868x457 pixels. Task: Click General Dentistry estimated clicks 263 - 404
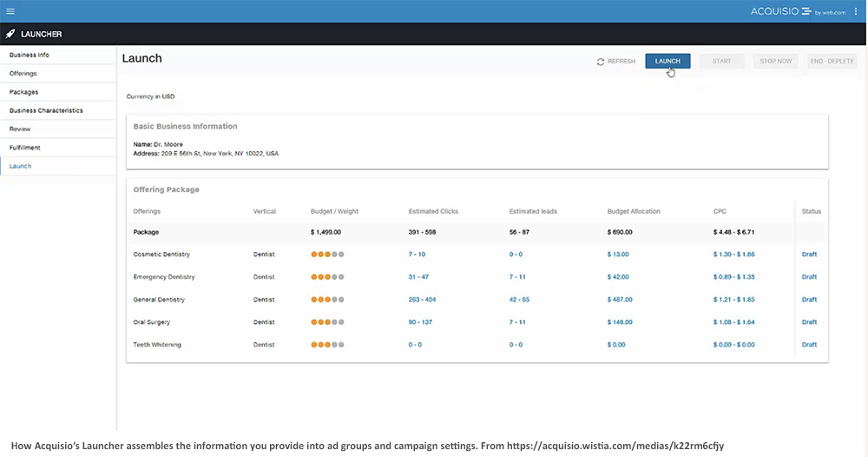422,300
